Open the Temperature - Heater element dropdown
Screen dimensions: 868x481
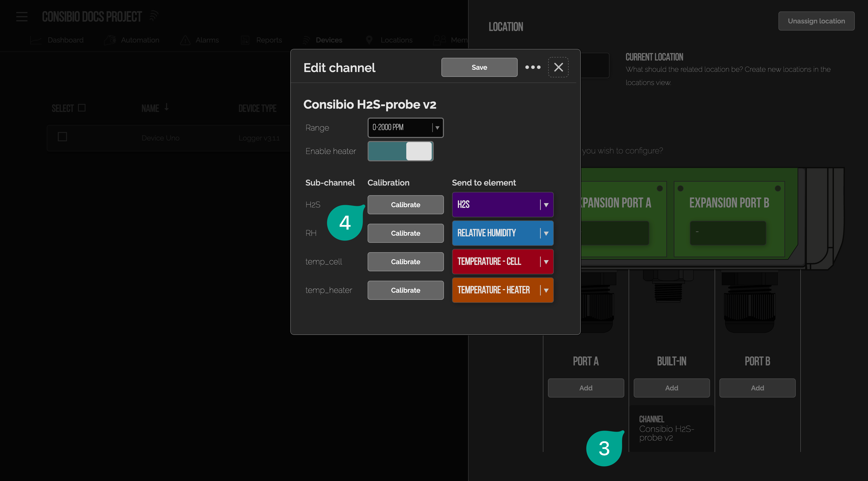[x=503, y=290]
